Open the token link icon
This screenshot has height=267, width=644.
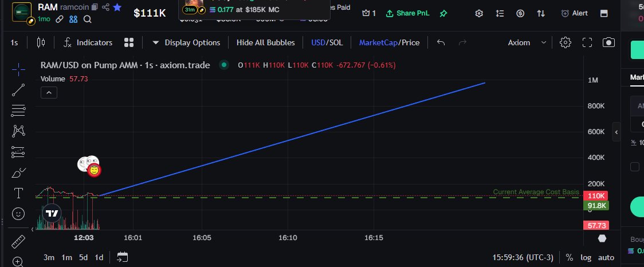60,19
